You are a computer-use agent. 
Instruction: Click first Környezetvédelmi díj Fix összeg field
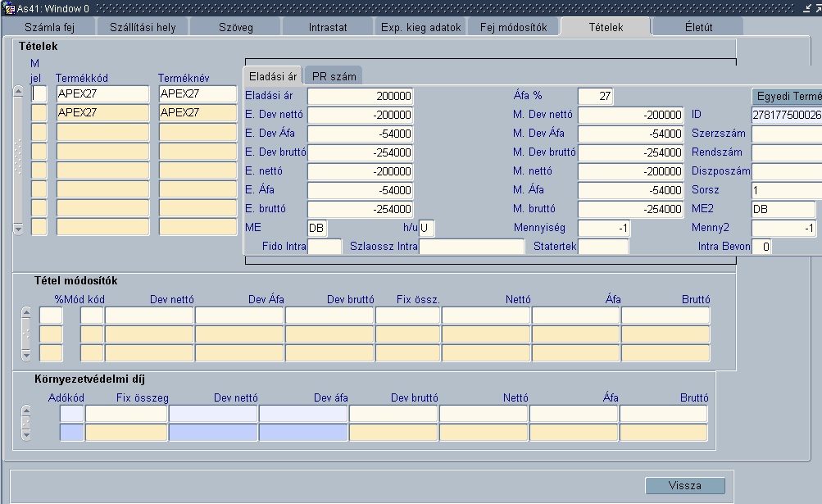click(x=126, y=414)
